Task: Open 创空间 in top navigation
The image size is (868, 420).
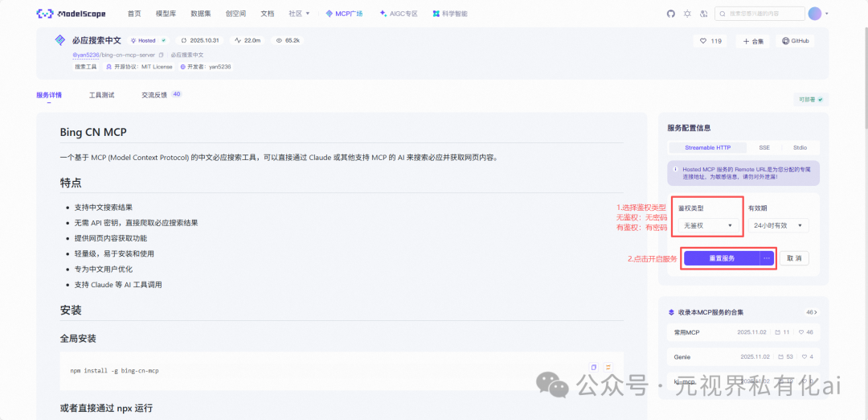Action: tap(235, 14)
